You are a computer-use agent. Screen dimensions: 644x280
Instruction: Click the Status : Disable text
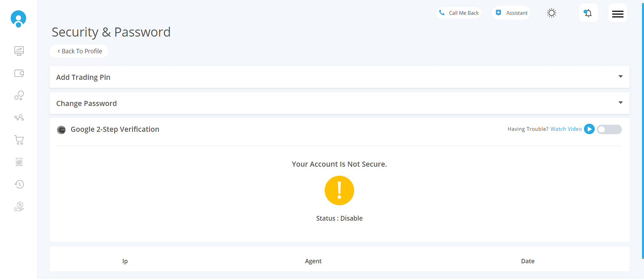[x=339, y=218]
